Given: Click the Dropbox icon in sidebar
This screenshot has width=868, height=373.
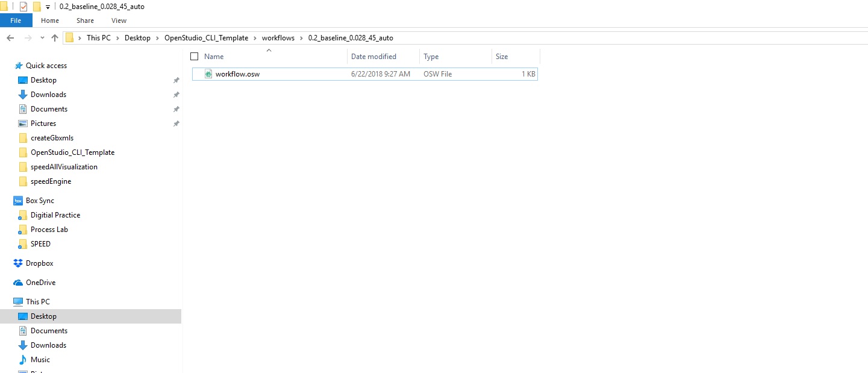Looking at the screenshot, I should (x=18, y=263).
